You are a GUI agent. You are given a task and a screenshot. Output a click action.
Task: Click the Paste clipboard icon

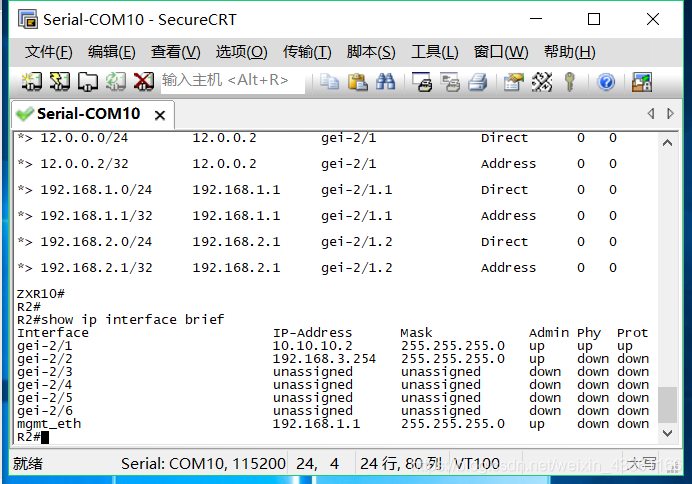pos(357,82)
